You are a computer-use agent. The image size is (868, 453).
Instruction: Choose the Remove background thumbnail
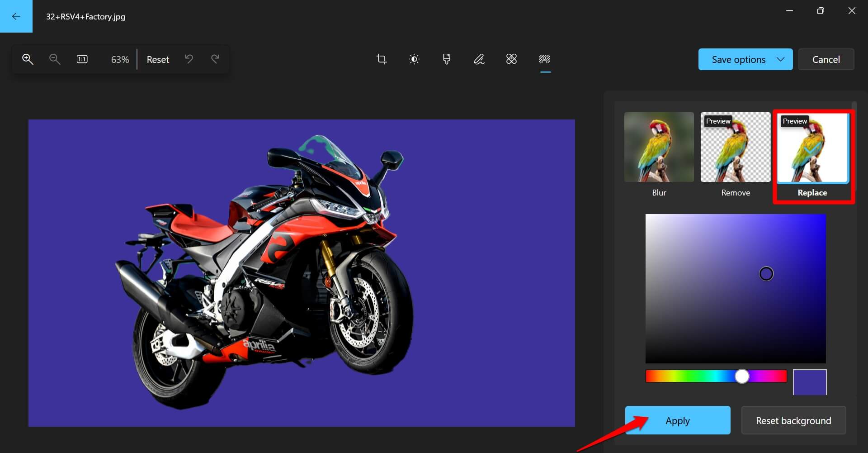click(x=736, y=147)
